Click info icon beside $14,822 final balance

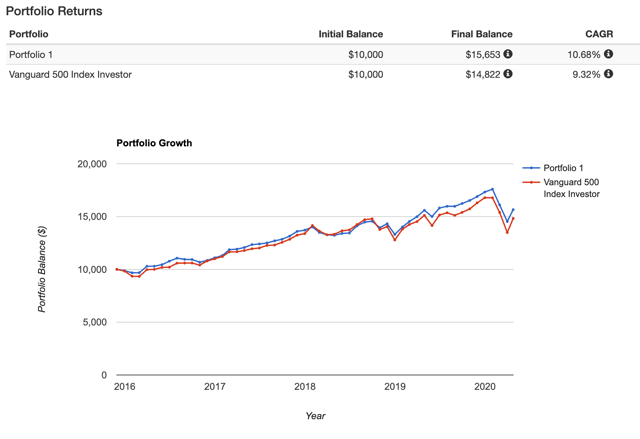508,74
